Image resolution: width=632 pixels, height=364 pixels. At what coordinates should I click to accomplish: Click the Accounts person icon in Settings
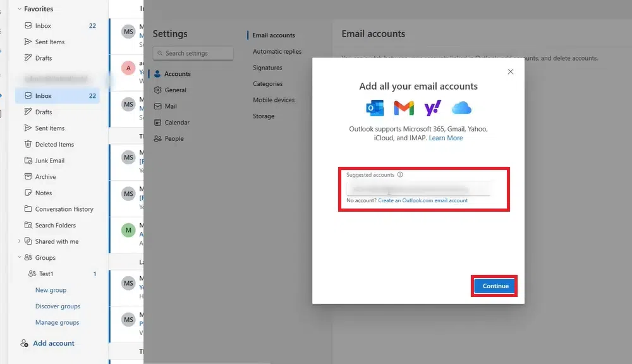157,74
